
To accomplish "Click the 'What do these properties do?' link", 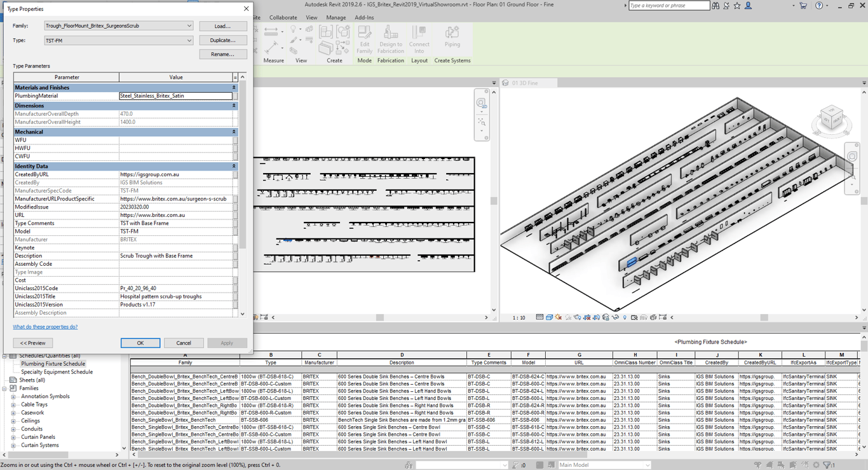I will click(x=45, y=327).
